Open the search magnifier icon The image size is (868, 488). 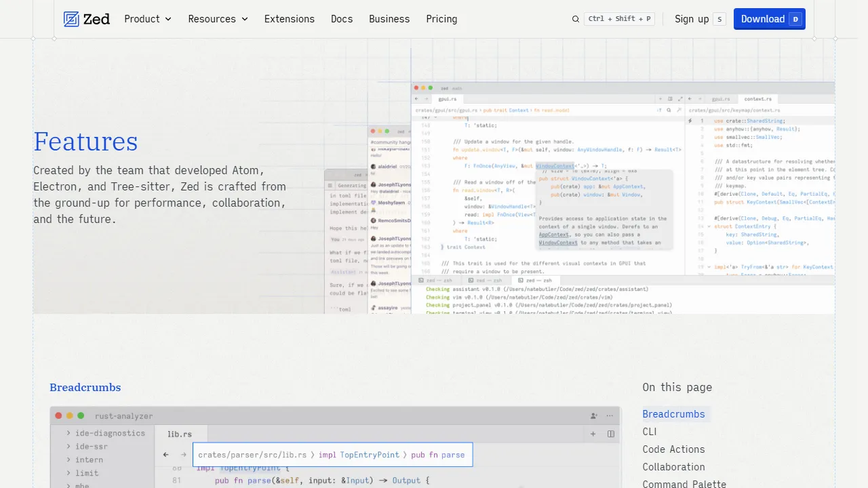pyautogui.click(x=576, y=19)
